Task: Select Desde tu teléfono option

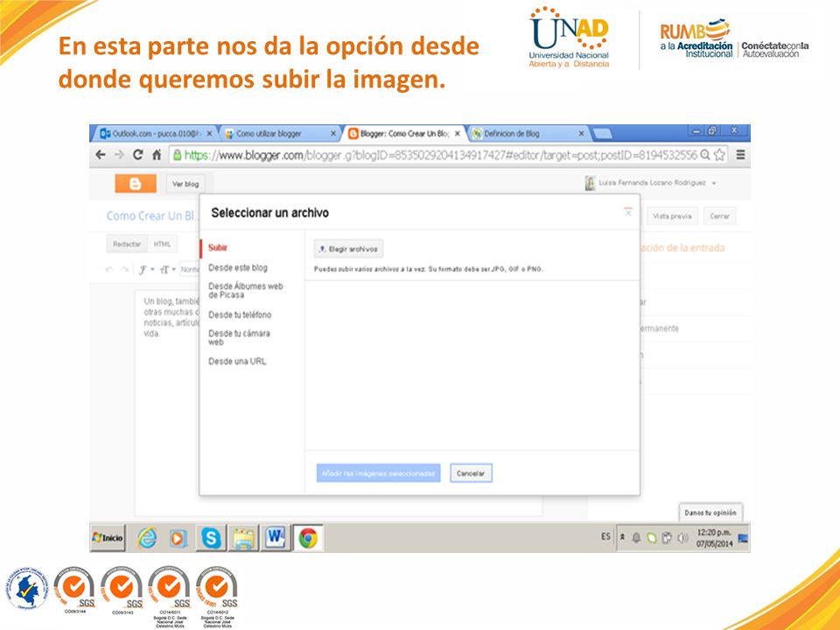Action: 240,314
